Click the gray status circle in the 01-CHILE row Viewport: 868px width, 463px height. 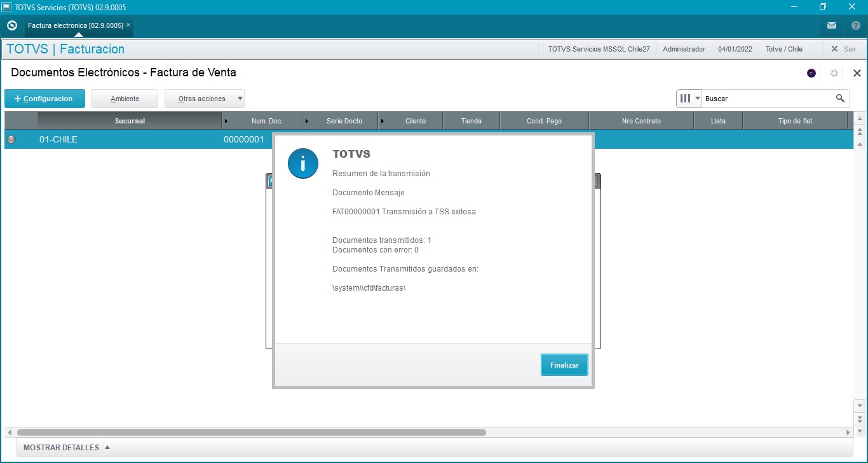click(11, 139)
